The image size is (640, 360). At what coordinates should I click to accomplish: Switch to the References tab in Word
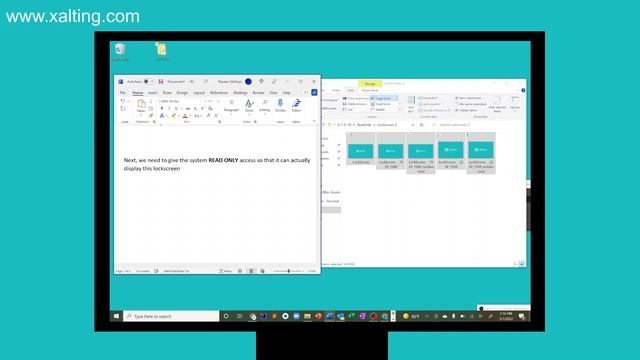pos(219,93)
